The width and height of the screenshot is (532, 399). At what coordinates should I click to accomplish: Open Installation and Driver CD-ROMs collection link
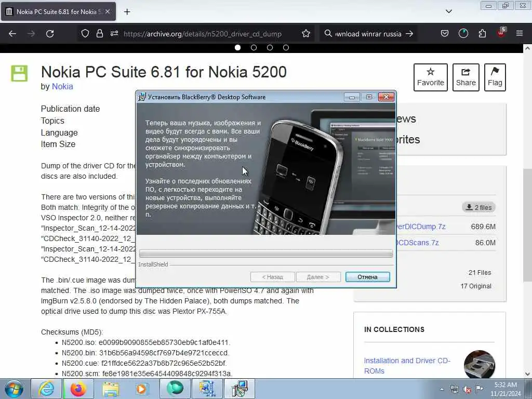pos(407,366)
